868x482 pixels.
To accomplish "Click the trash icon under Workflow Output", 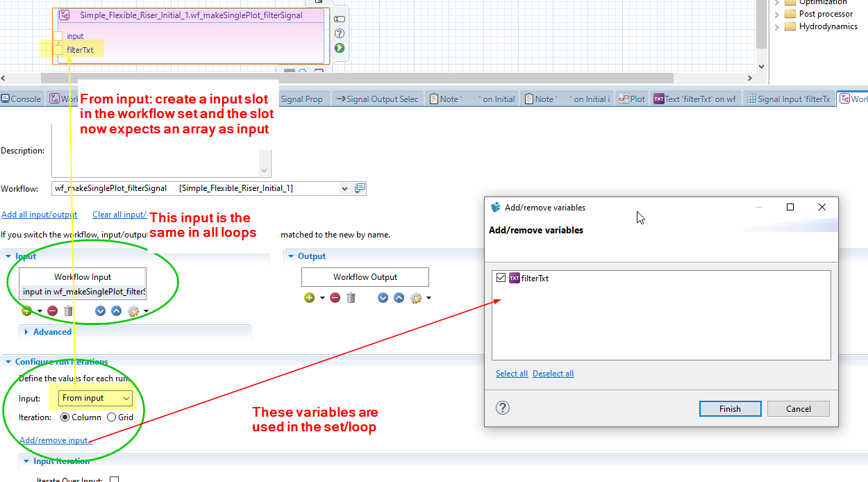I will pyautogui.click(x=351, y=298).
